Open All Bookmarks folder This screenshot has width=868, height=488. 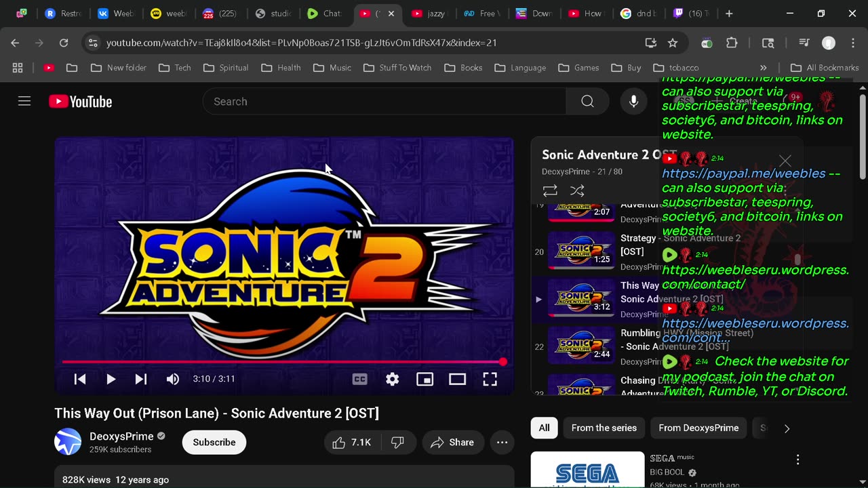[x=825, y=68]
